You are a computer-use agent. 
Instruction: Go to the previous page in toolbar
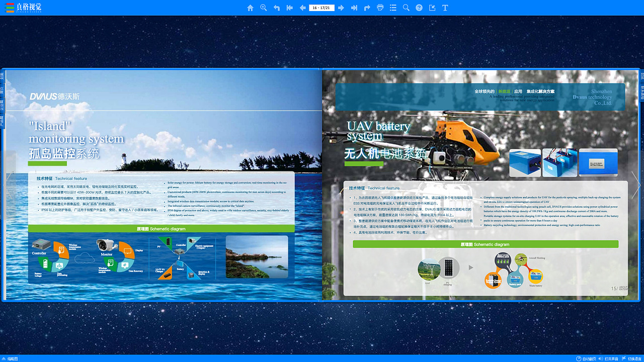tap(302, 8)
